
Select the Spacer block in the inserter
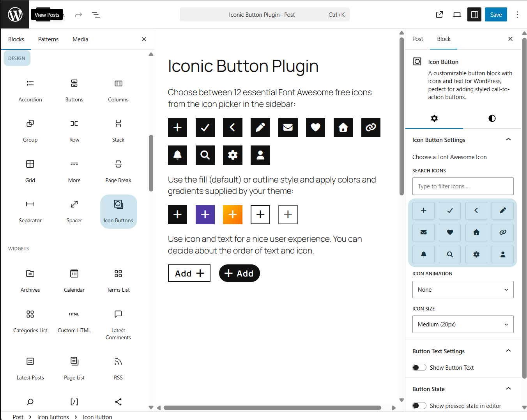pyautogui.click(x=74, y=211)
